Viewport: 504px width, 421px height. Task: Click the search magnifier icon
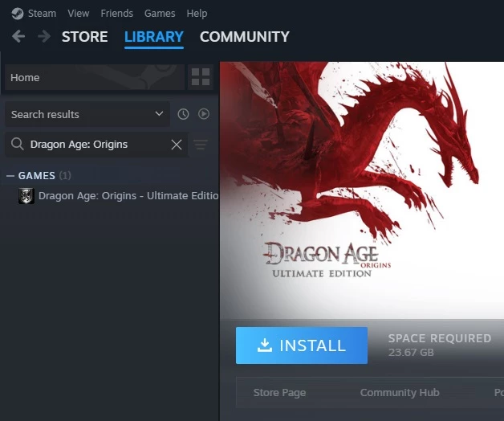17,144
